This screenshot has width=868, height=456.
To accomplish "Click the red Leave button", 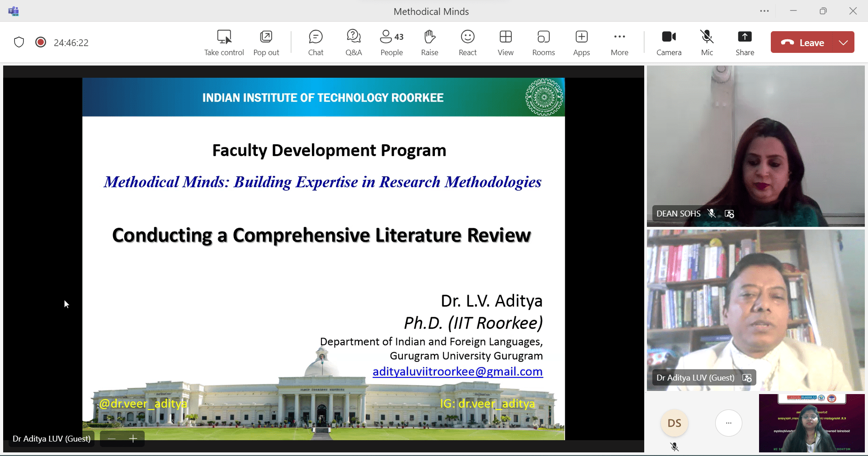I will (804, 42).
